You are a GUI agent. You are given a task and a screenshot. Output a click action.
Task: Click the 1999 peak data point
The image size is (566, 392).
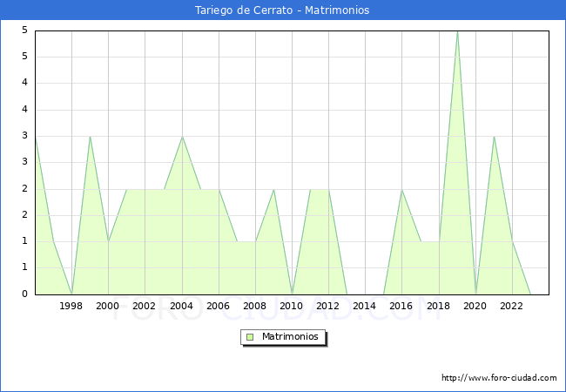tap(90, 137)
